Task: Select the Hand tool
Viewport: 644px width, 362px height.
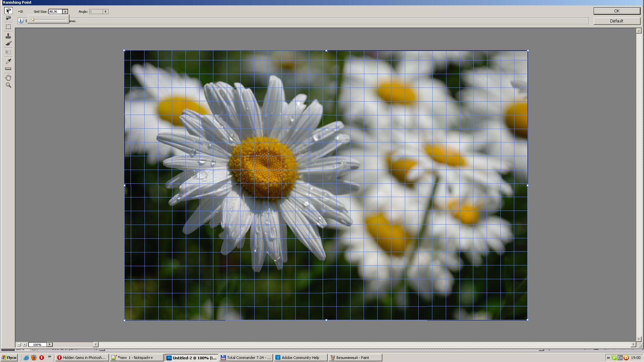Action: point(8,77)
